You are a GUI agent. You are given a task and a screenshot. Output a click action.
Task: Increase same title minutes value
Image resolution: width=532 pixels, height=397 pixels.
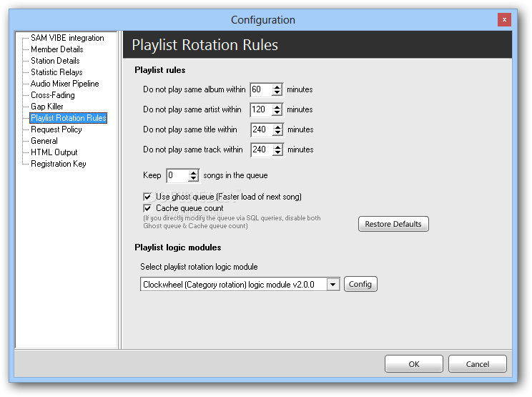pyautogui.click(x=278, y=127)
